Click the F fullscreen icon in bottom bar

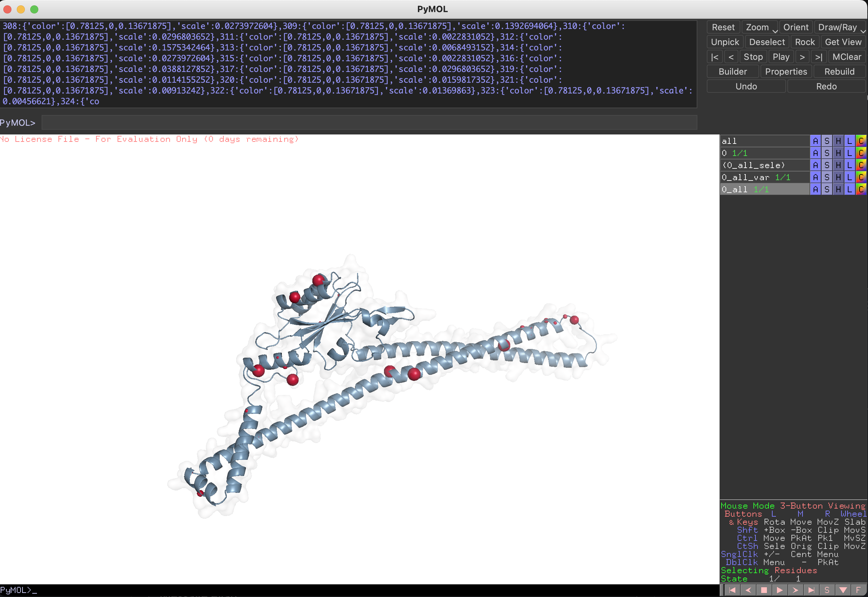click(x=858, y=590)
